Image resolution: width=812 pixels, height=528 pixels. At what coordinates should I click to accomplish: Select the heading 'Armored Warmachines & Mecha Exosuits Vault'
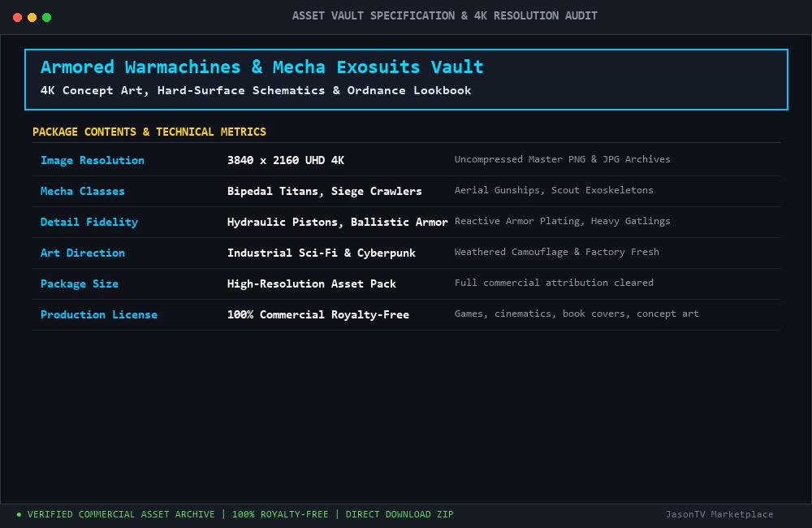[x=262, y=67]
